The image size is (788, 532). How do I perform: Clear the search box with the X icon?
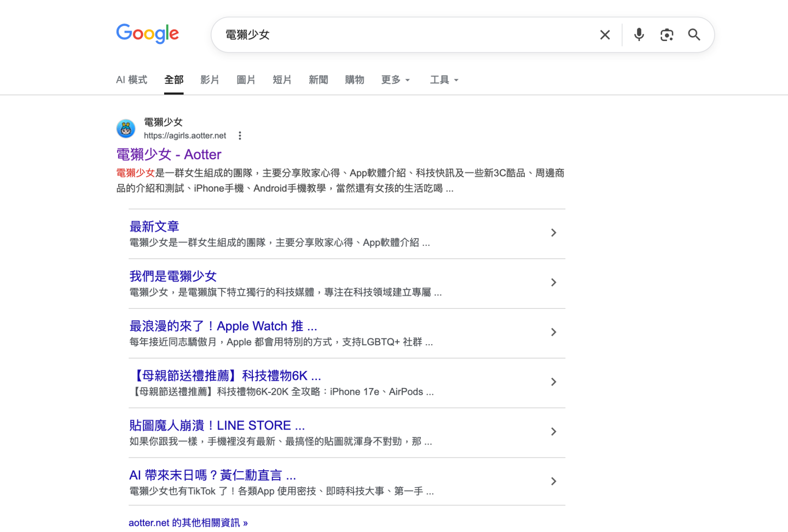(x=605, y=35)
